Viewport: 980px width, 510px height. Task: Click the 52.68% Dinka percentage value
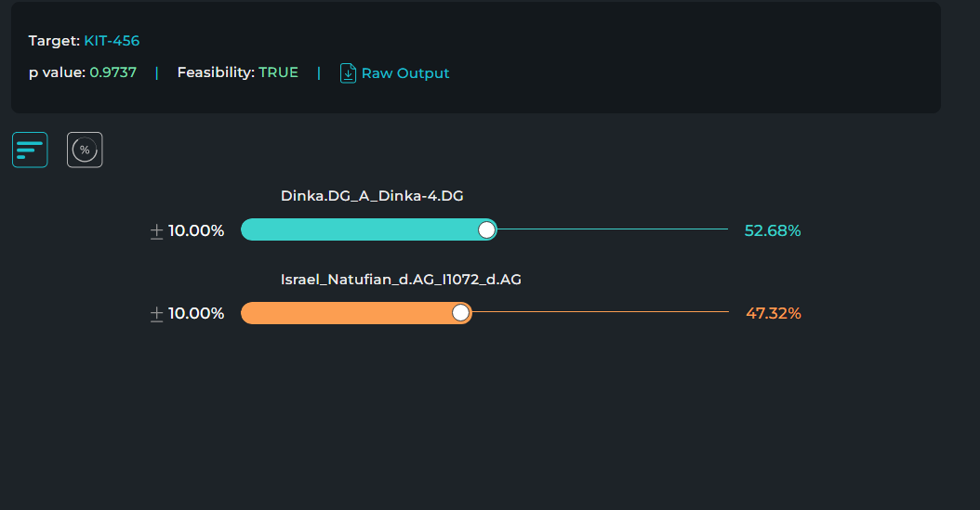(773, 231)
